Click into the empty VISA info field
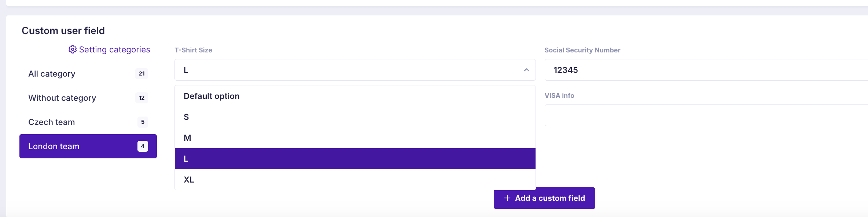Viewport: 868px width, 217px height. pyautogui.click(x=706, y=115)
